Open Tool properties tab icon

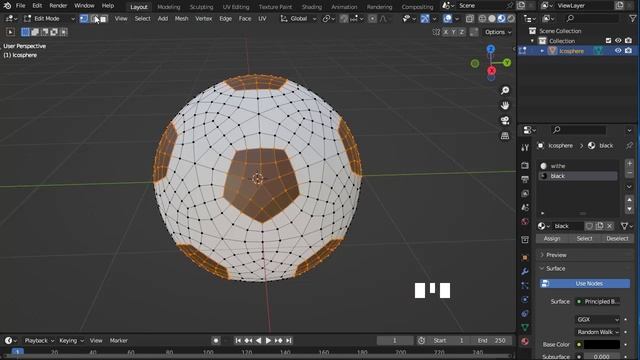tap(525, 148)
